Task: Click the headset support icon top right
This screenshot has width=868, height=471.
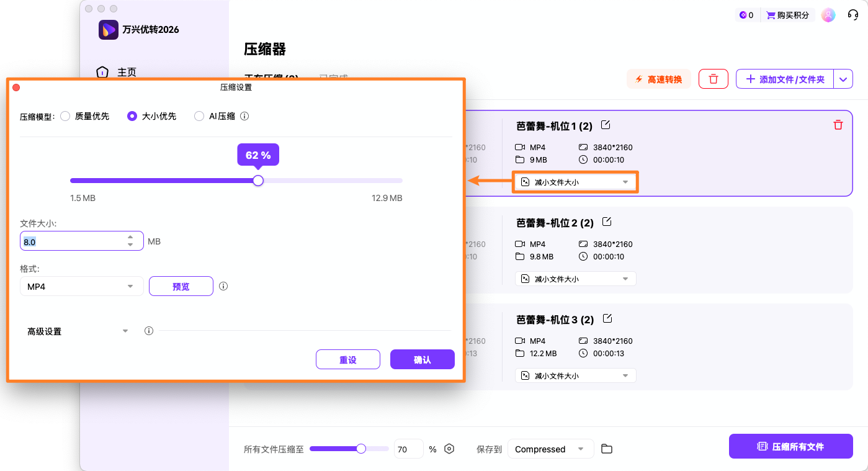Action: (x=852, y=14)
